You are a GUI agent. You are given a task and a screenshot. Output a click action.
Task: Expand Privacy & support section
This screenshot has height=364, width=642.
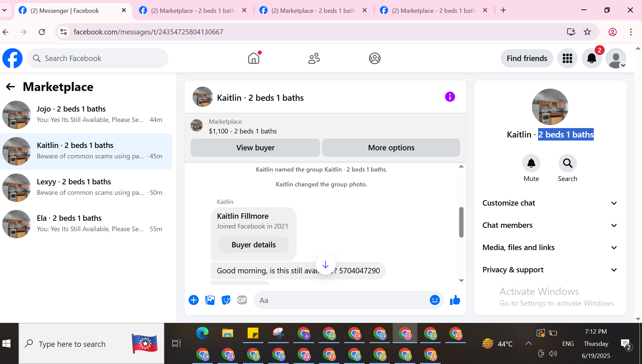pyautogui.click(x=550, y=270)
